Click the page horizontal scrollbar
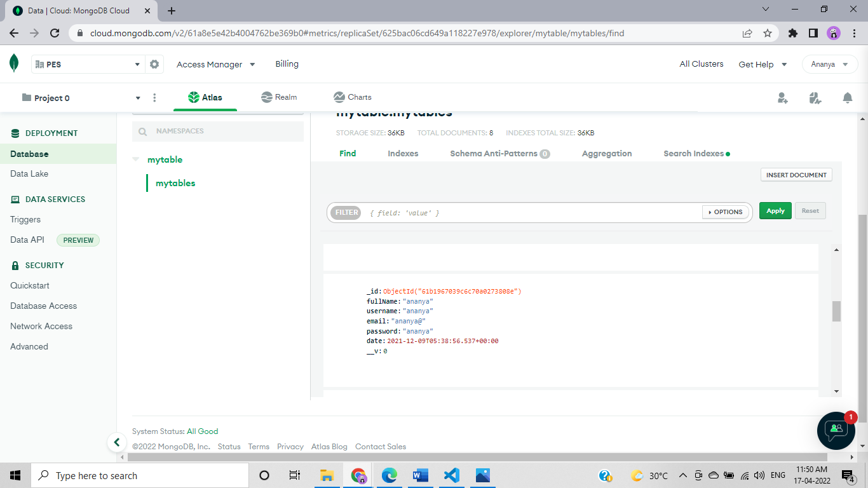This screenshot has height=488, width=868. coord(477,457)
